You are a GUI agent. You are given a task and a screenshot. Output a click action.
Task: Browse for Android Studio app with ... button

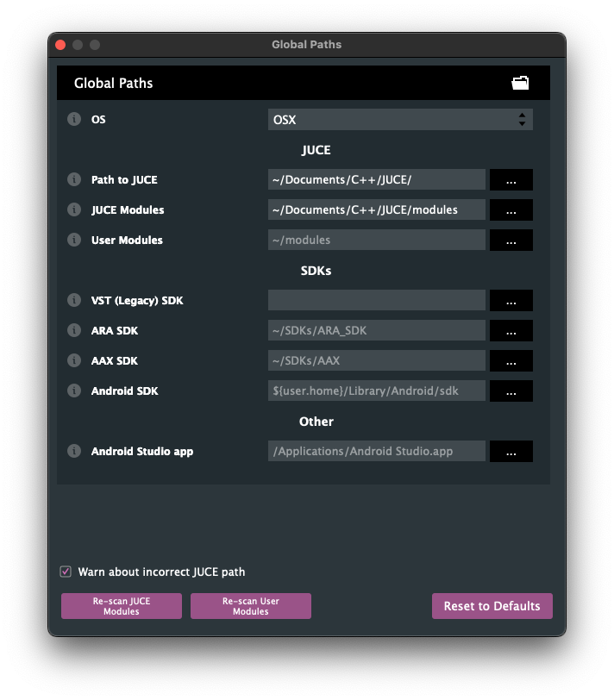[x=511, y=452]
